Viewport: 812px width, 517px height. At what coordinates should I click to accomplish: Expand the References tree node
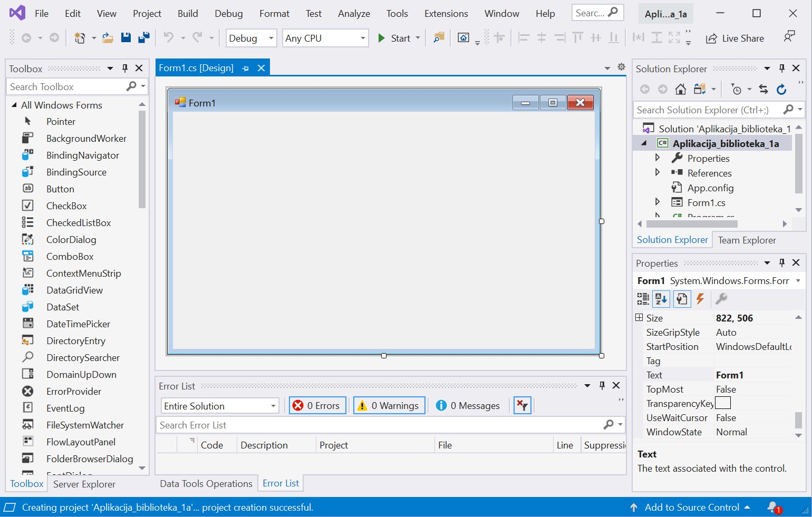658,172
